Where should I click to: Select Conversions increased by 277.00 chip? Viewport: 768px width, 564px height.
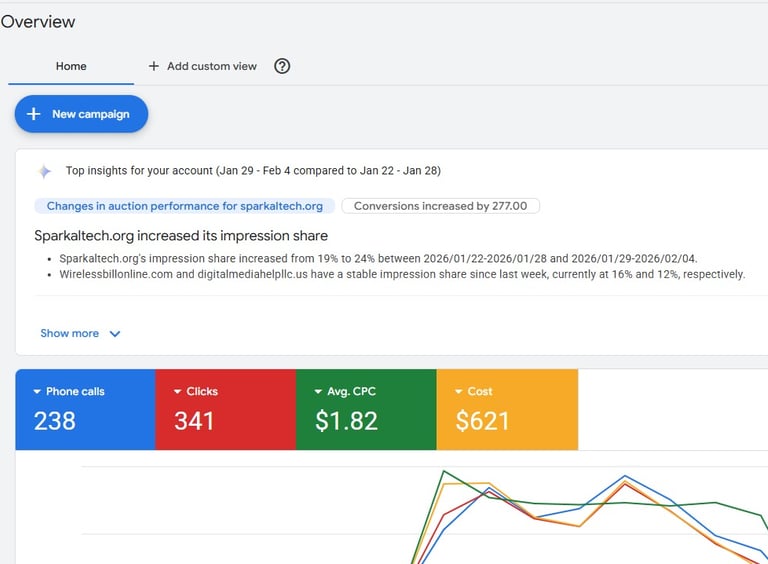tap(441, 206)
